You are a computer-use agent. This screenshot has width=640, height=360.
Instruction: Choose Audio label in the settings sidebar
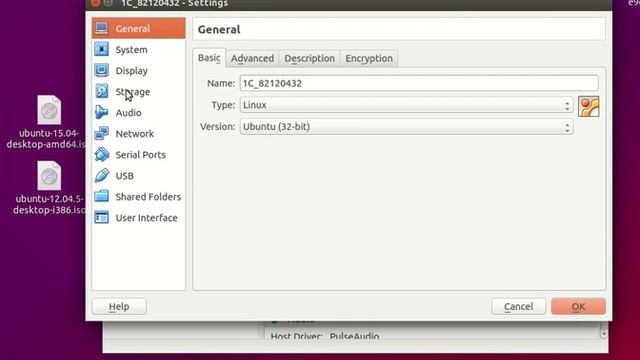[128, 113]
